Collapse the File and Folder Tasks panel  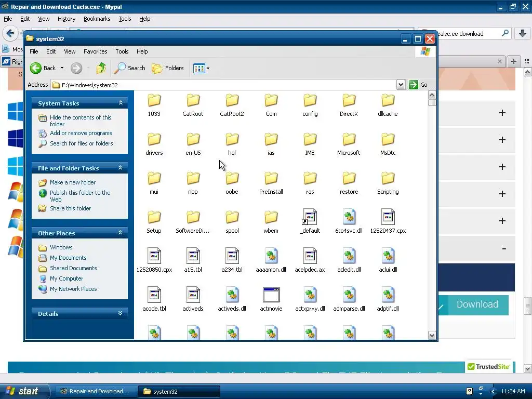pos(121,168)
